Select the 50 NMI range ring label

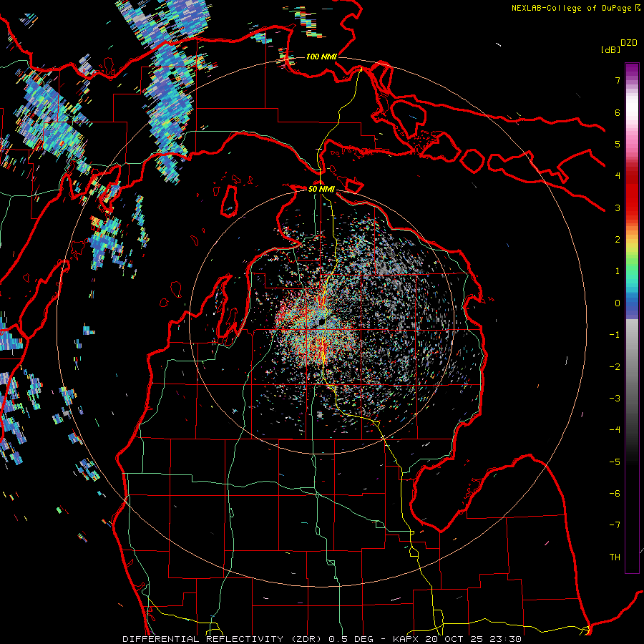click(x=321, y=189)
